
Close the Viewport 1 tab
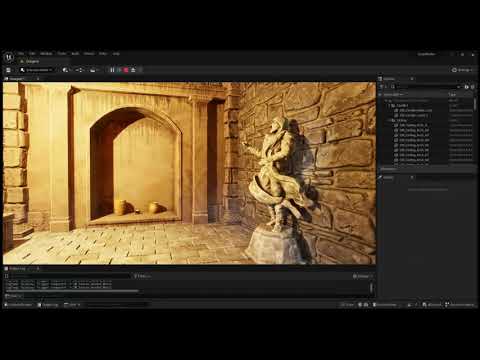38,79
